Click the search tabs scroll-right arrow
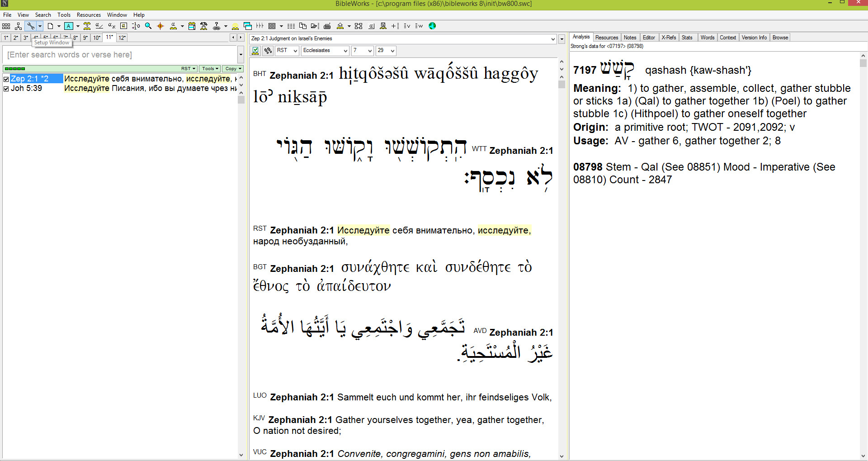 click(241, 38)
